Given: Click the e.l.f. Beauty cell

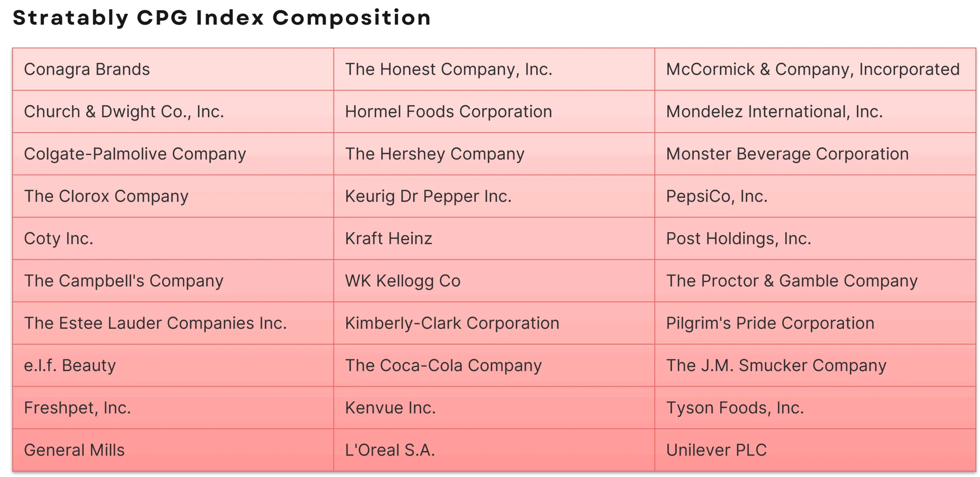Looking at the screenshot, I should [x=70, y=366].
